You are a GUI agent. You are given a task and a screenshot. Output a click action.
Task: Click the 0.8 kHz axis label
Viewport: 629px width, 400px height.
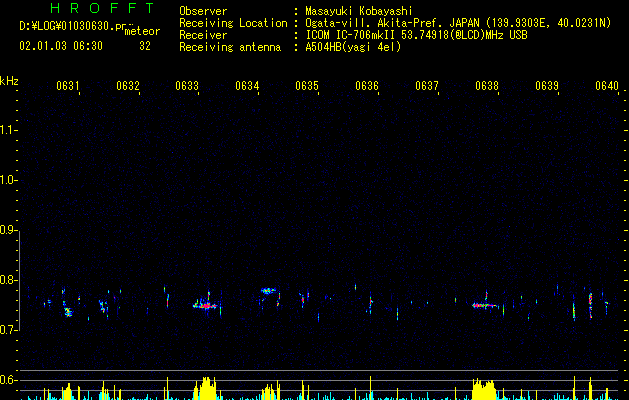8,280
